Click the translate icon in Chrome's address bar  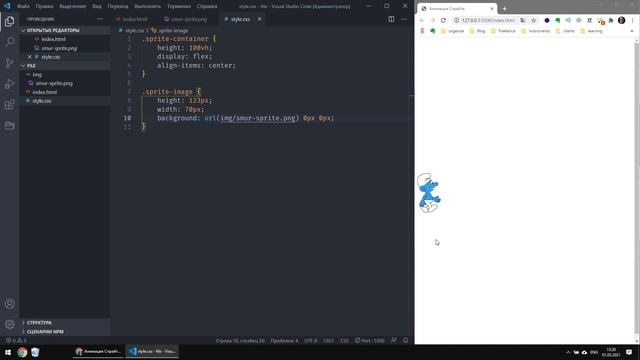click(x=523, y=20)
